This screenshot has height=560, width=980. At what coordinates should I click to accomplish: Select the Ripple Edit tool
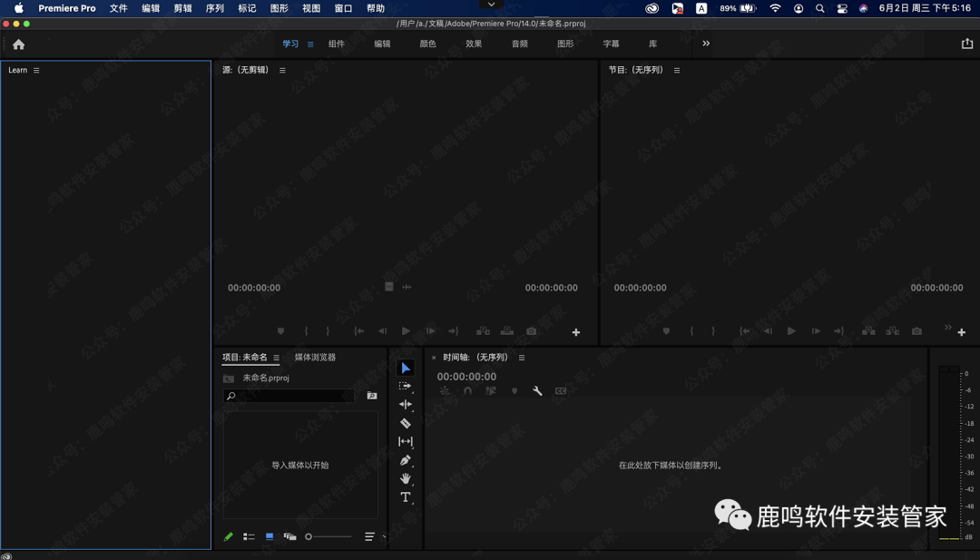[406, 405]
